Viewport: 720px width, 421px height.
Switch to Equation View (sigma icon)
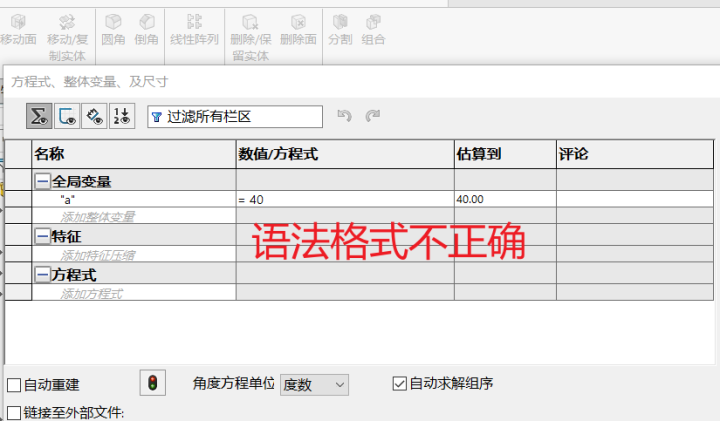point(39,116)
